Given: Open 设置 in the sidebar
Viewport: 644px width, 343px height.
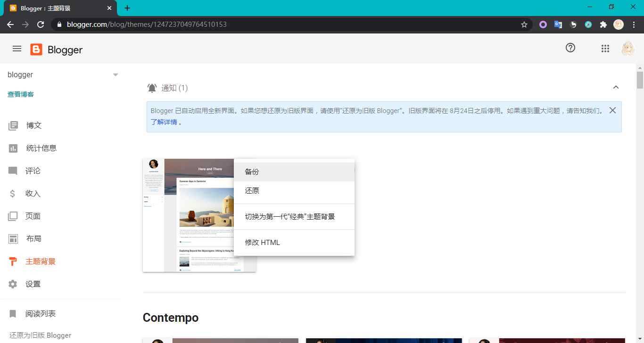Looking at the screenshot, I should [x=33, y=284].
